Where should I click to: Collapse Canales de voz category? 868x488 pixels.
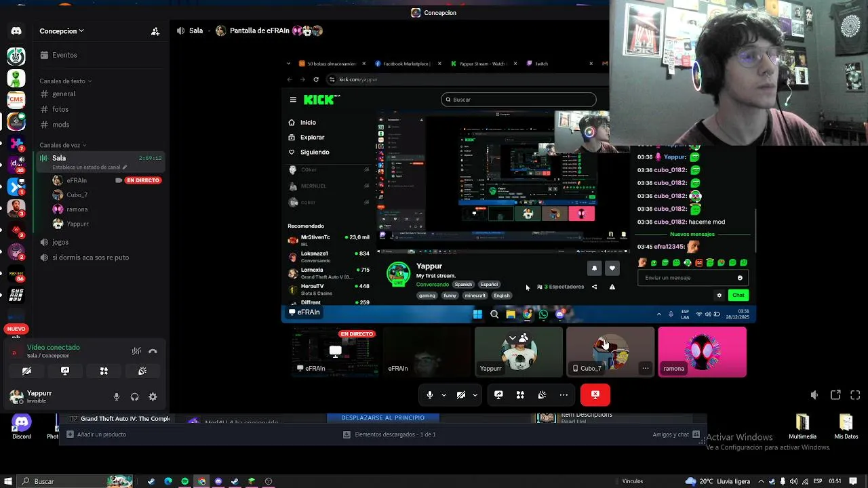click(62, 145)
